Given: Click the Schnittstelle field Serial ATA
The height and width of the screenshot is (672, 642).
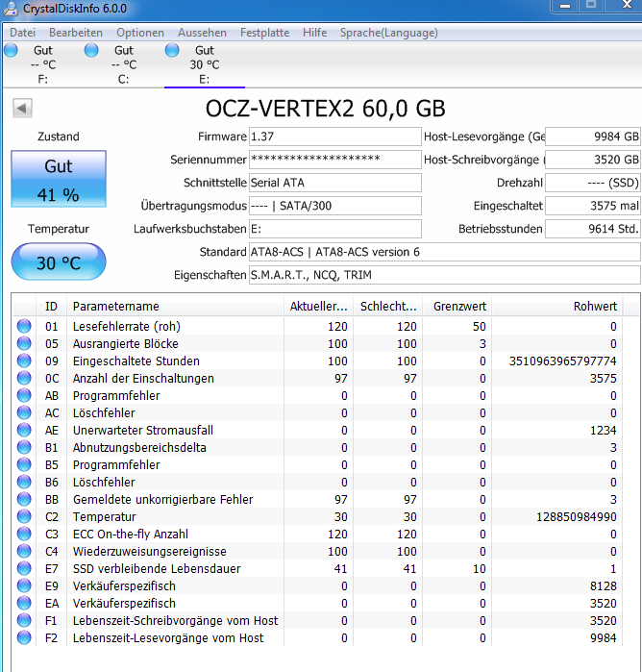Looking at the screenshot, I should 335,183.
